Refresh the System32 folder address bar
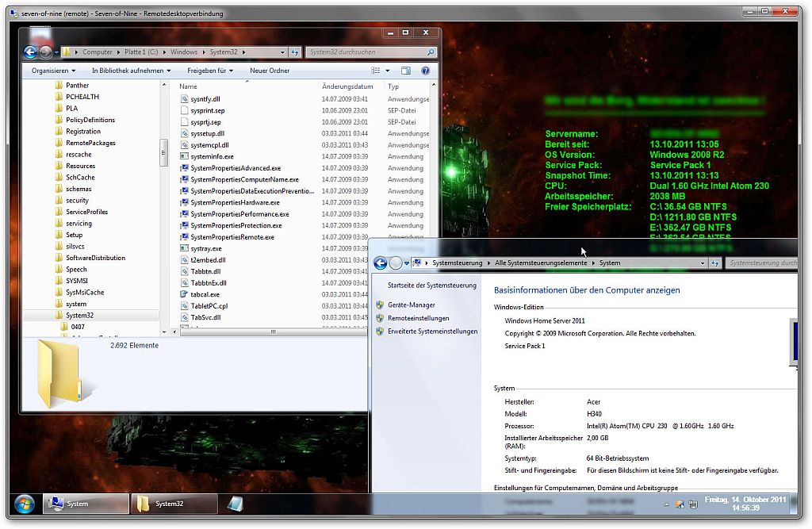Image resolution: width=812 pixels, height=529 pixels. (x=295, y=52)
